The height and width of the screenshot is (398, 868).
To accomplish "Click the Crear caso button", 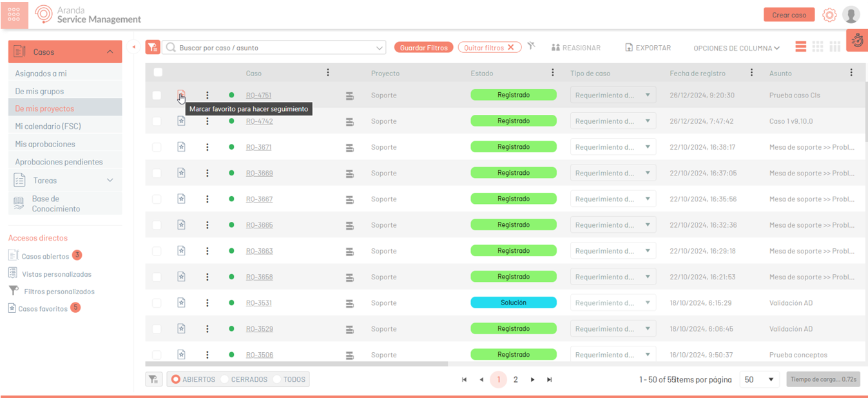I will coord(789,15).
